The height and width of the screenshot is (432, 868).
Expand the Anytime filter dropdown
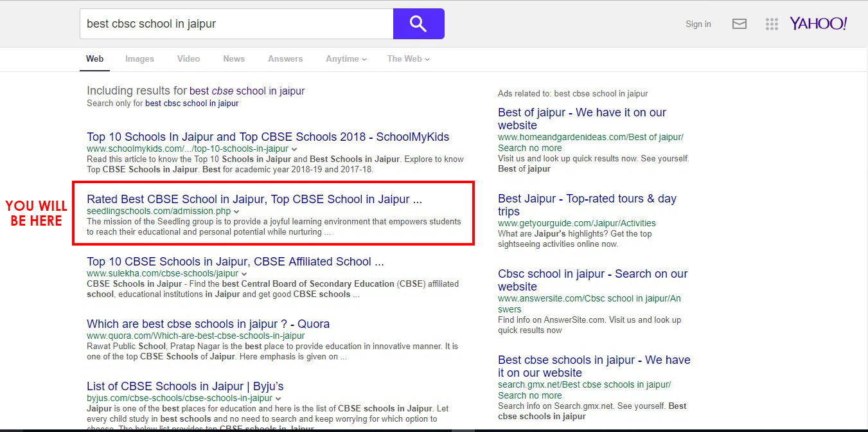point(346,59)
